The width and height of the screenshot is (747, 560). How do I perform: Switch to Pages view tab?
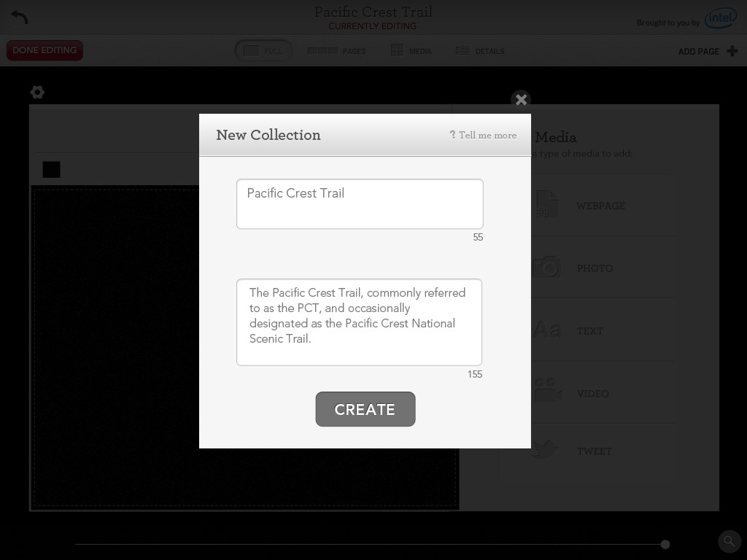click(x=337, y=51)
